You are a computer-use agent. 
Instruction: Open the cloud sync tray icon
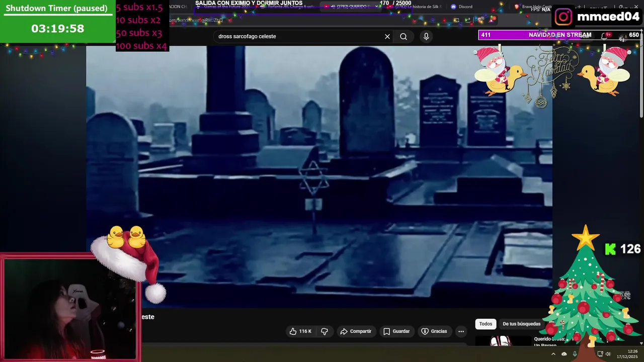pyautogui.click(x=564, y=354)
